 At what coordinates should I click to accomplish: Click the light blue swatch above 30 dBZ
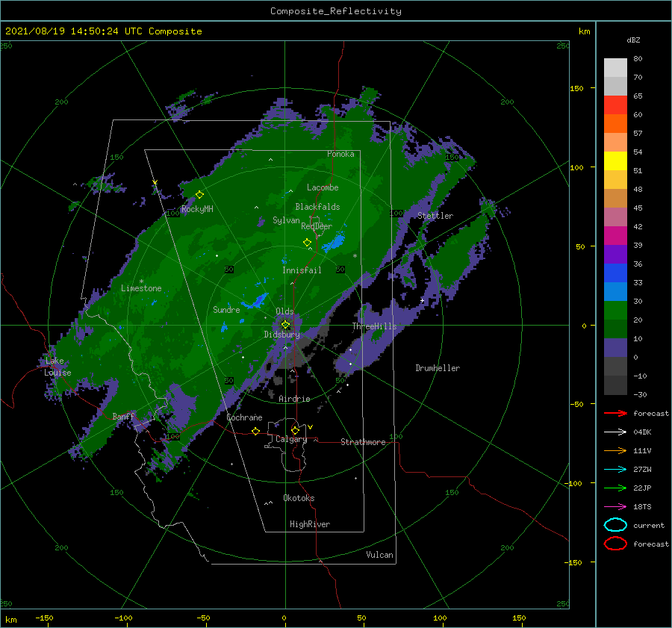pos(615,292)
